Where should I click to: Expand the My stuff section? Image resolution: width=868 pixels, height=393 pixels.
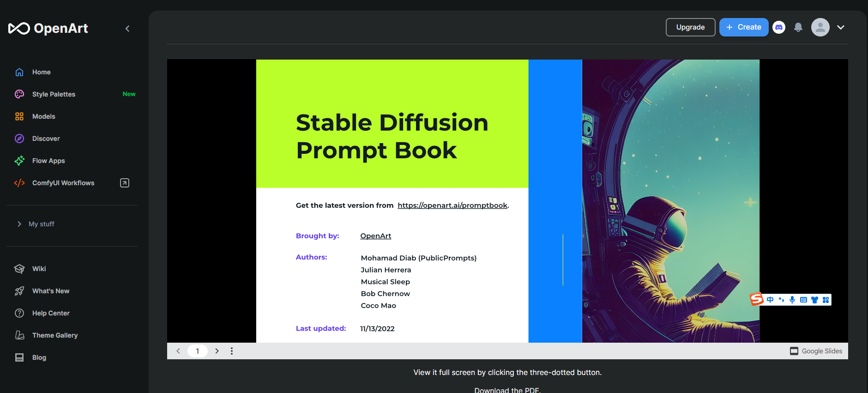(x=36, y=224)
